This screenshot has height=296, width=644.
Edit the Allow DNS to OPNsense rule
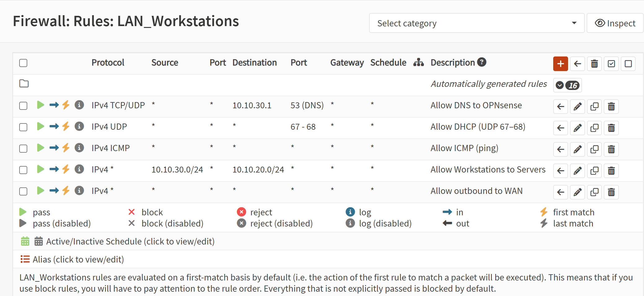click(577, 107)
